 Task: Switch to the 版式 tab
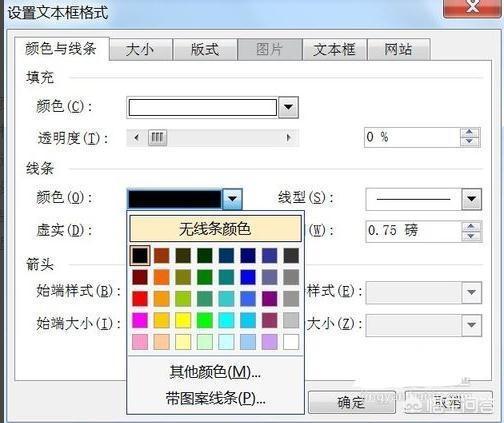click(x=205, y=49)
